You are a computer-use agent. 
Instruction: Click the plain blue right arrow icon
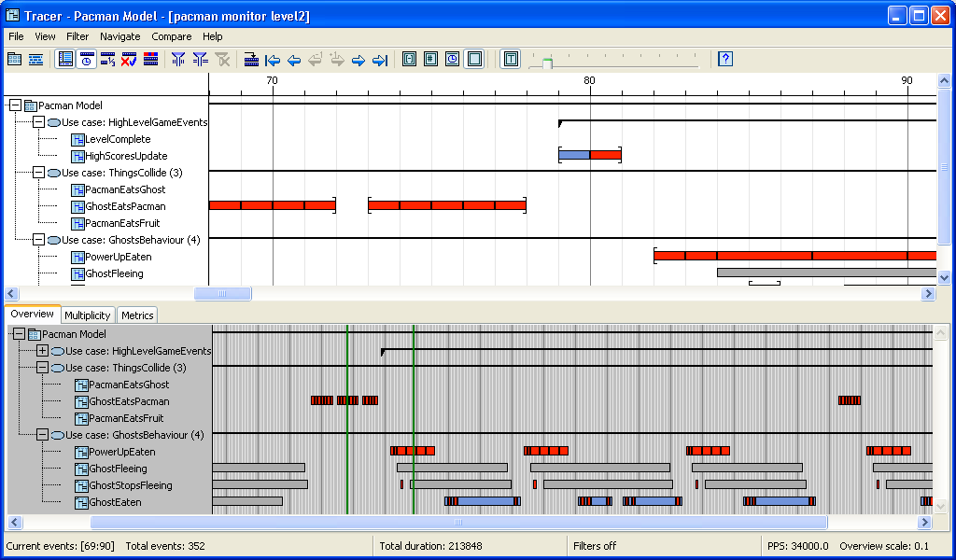[x=358, y=60]
